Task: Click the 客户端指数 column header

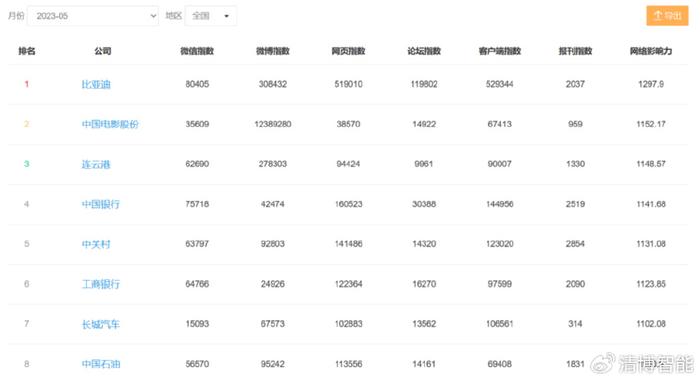Action: [x=500, y=51]
